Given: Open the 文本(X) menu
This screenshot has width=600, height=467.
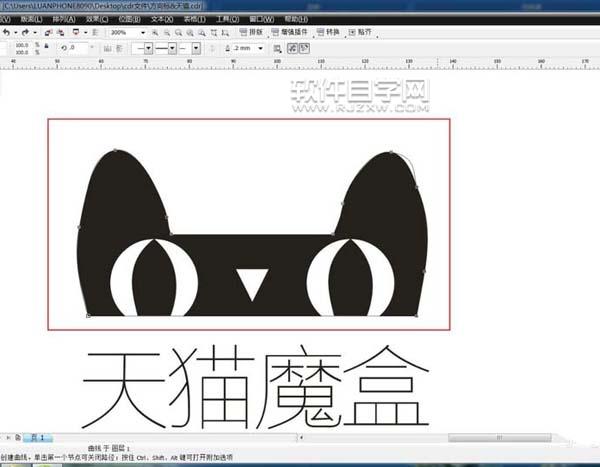Looking at the screenshot, I should 162,19.
